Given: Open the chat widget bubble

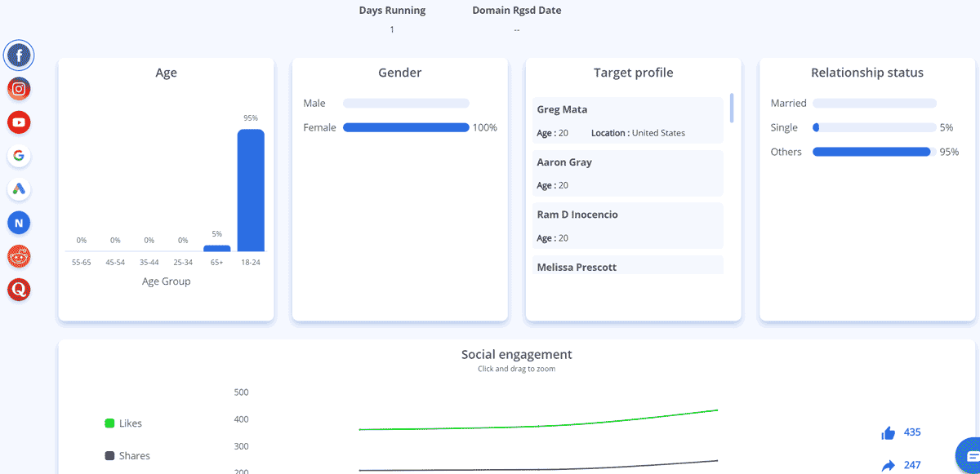Looking at the screenshot, I should 969,454.
